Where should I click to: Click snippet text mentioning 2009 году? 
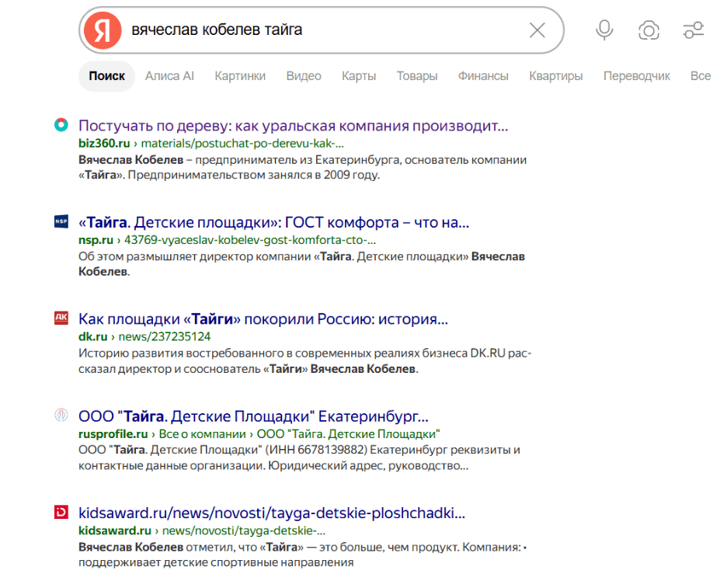point(302,168)
